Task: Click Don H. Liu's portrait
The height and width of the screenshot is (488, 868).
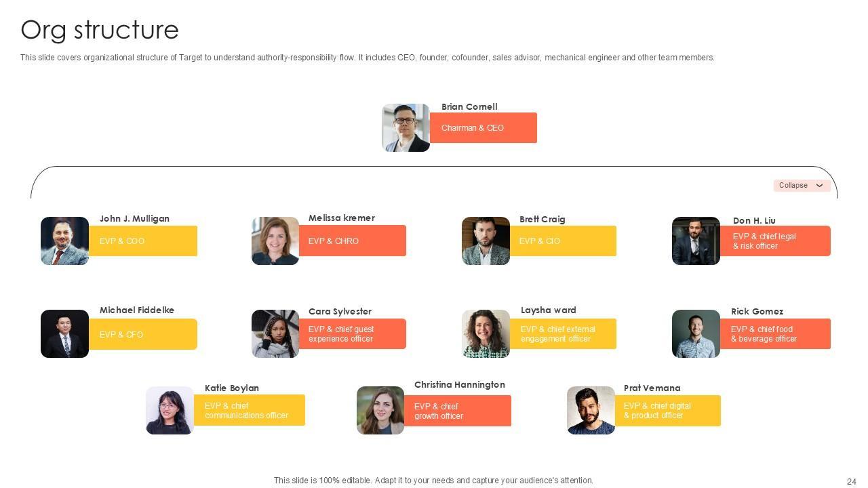Action: point(696,241)
